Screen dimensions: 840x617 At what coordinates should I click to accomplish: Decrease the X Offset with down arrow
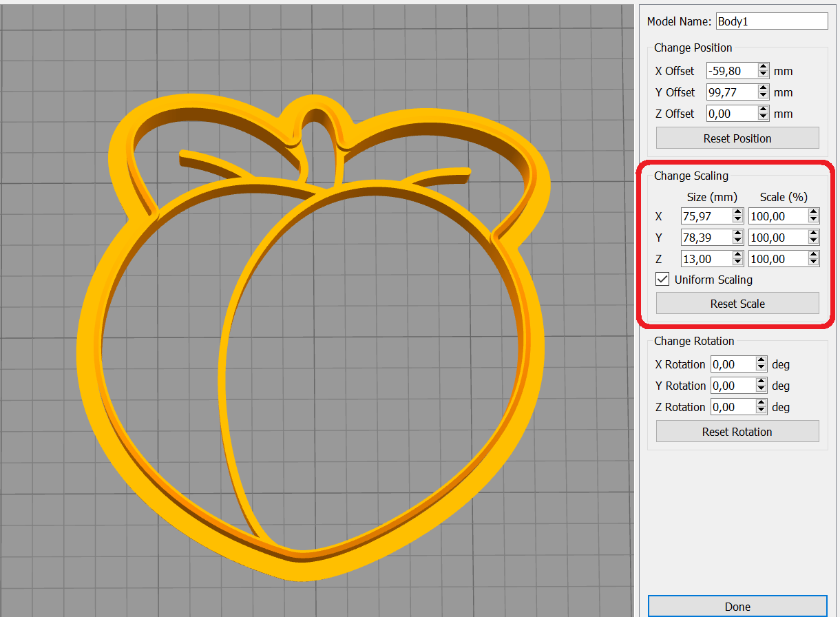763,75
